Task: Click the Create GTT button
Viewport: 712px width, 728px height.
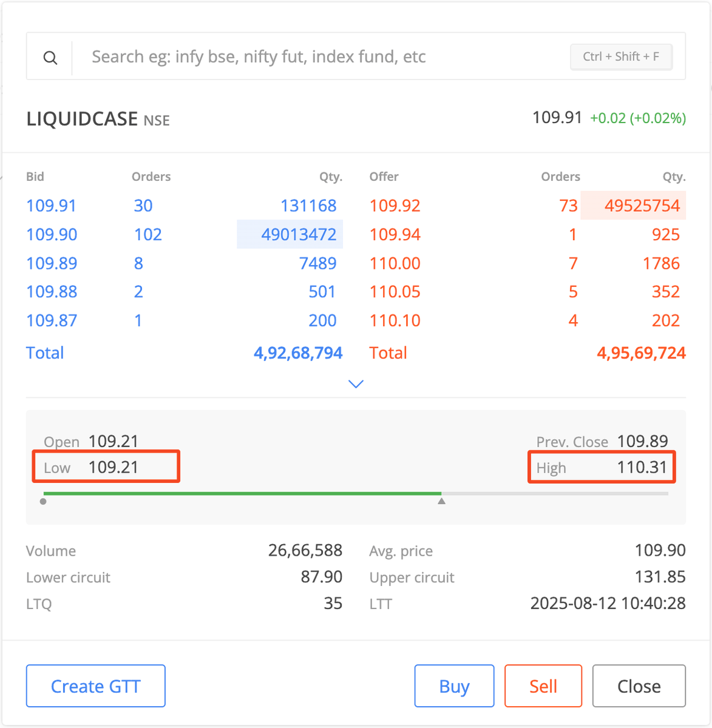Action: coord(96,686)
